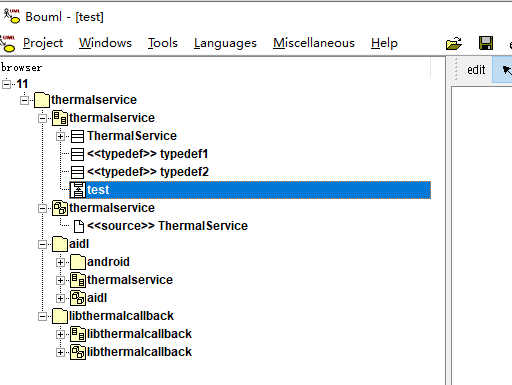Click the typedef2 class icon
The image size is (512, 385).
pos(78,172)
